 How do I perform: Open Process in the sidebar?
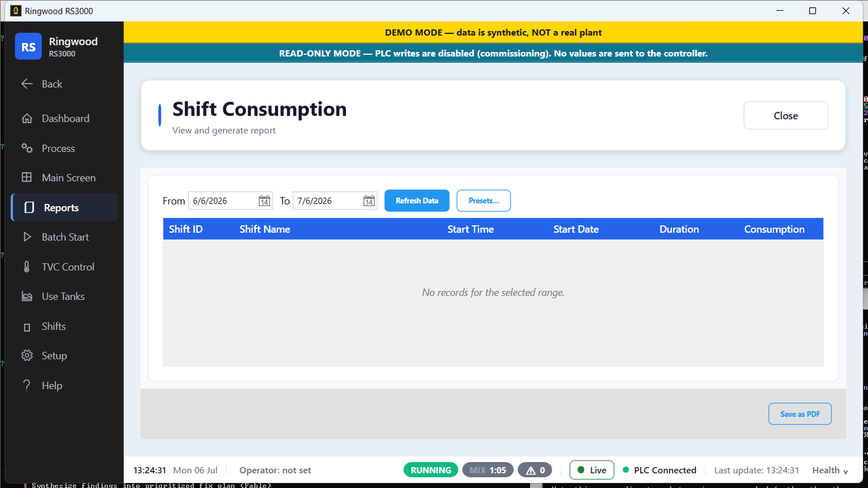tap(64, 148)
